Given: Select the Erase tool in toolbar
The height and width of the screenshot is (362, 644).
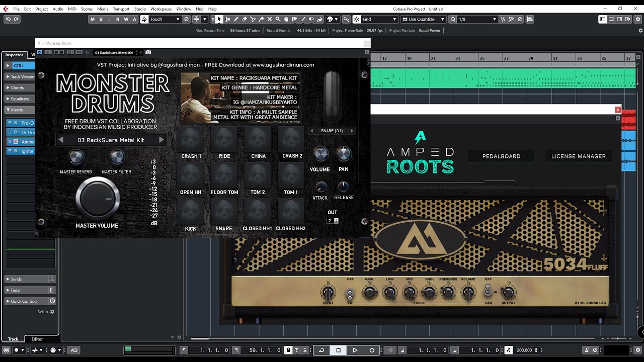Looking at the screenshot, I should [245, 19].
